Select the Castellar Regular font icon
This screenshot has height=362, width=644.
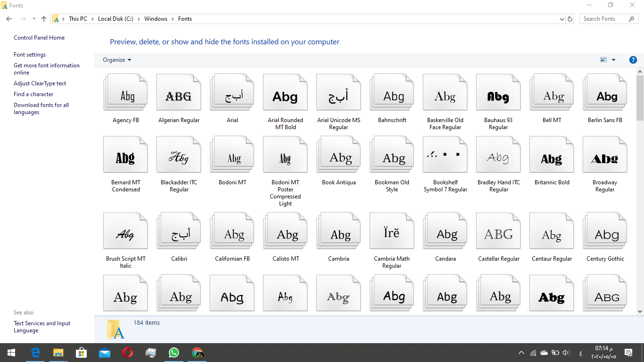pos(499,231)
